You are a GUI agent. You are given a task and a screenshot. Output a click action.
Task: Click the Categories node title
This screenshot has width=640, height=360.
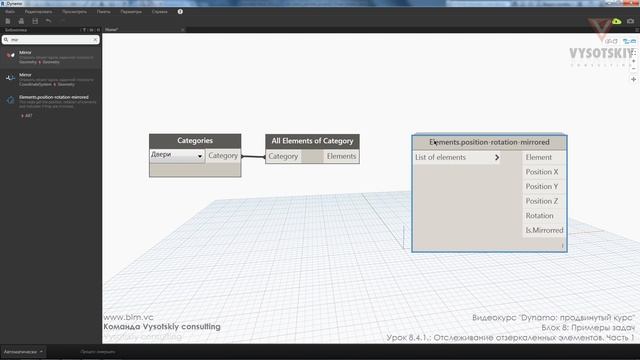[195, 141]
